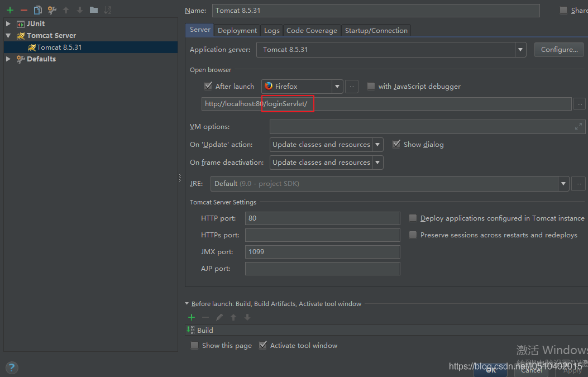The width and height of the screenshot is (588, 377).
Task: Click the AJP port field
Action: (x=323, y=269)
